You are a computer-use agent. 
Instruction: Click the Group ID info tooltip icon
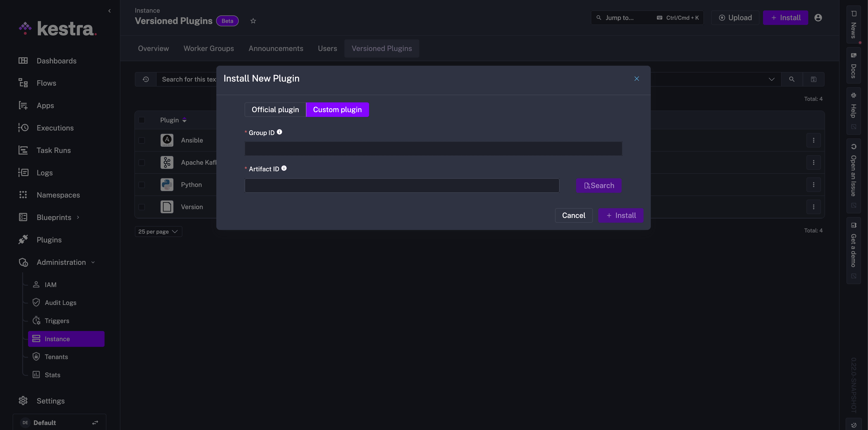pyautogui.click(x=279, y=132)
